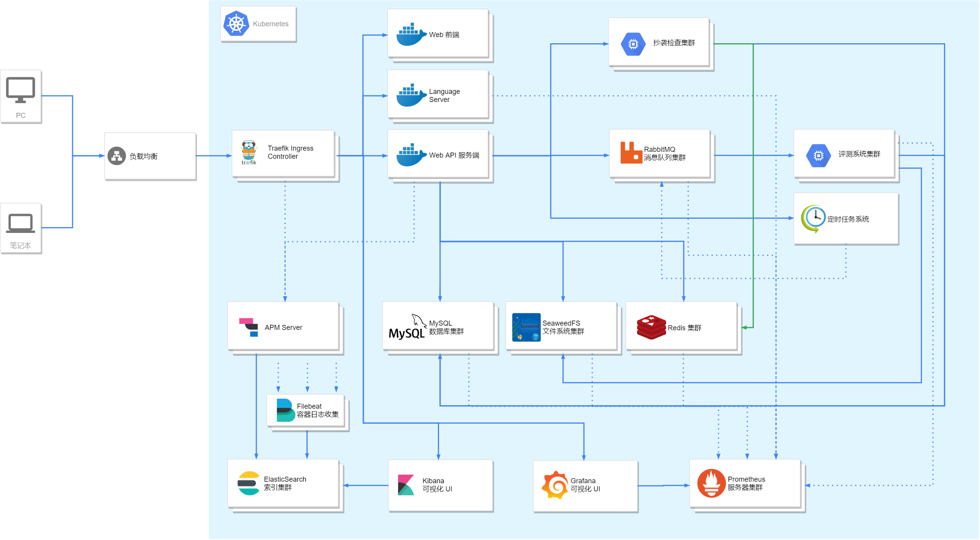Screen dimensions: 980x540
Task: Click the SeaweedFS blue logo image
Action: 526,328
